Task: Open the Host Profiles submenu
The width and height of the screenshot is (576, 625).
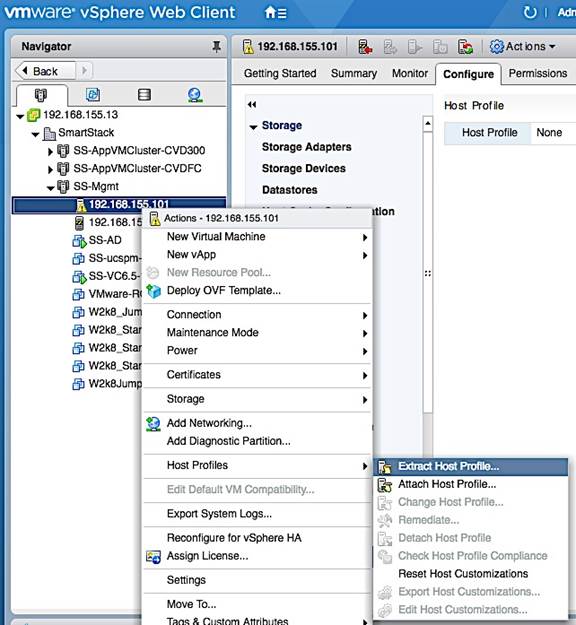Action: tap(257, 466)
